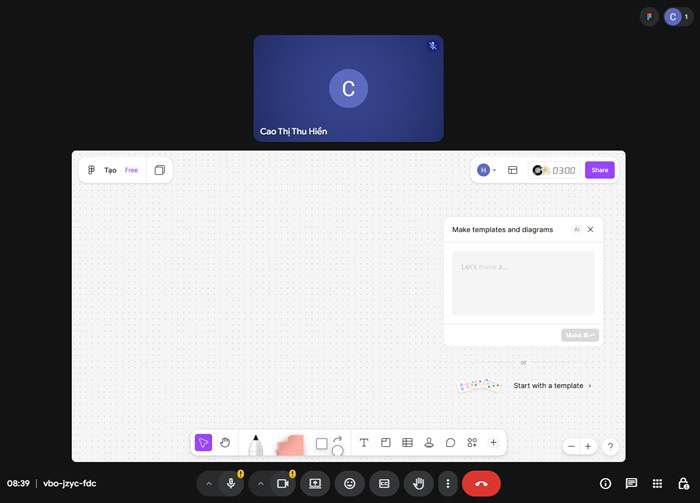
Task: Select the Hand tool in FigJam toolbar
Action: click(x=225, y=442)
